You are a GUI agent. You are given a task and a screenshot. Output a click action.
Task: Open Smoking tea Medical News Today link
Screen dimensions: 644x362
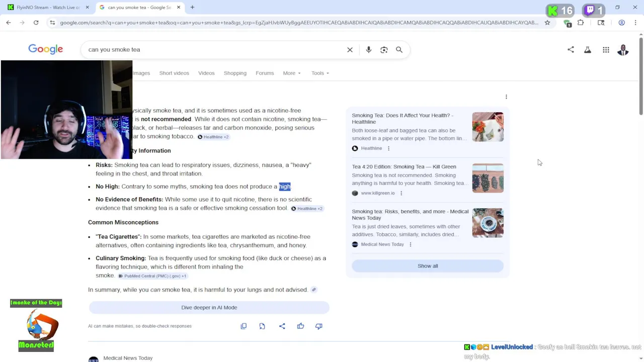[410, 215]
